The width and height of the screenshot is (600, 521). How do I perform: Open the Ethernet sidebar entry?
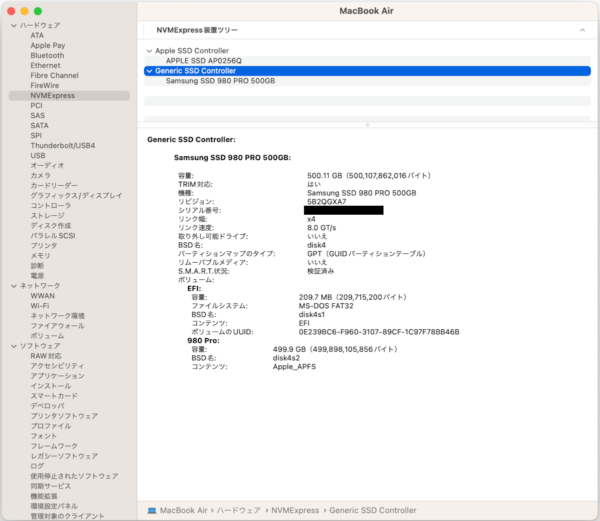click(x=46, y=65)
